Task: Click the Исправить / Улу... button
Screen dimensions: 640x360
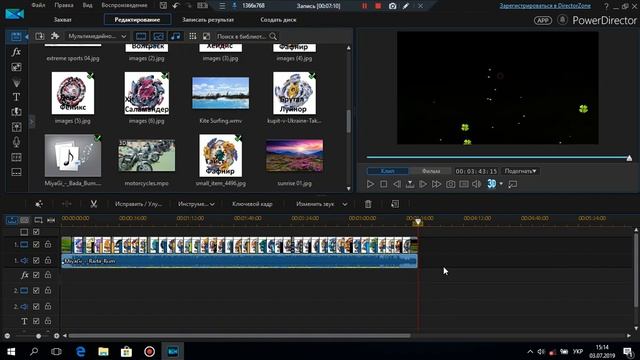Action: (139, 204)
